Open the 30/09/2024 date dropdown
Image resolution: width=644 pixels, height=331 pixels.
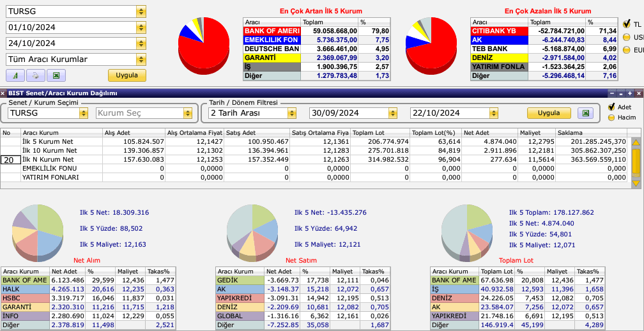tap(392, 113)
